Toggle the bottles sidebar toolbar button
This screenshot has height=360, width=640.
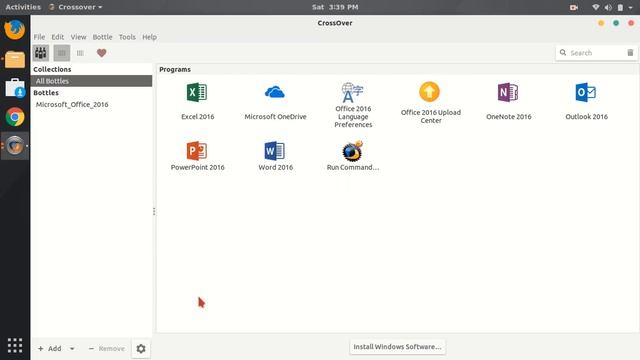point(41,53)
